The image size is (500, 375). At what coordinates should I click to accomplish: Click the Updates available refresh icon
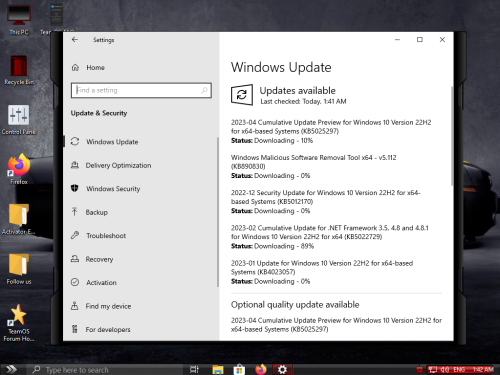coord(242,95)
